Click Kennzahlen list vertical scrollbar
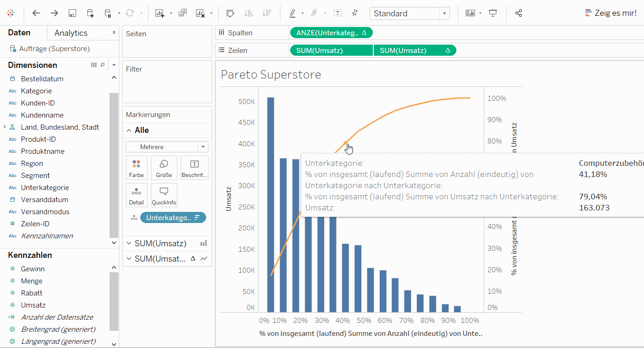The image size is (644, 348). pos(114,301)
